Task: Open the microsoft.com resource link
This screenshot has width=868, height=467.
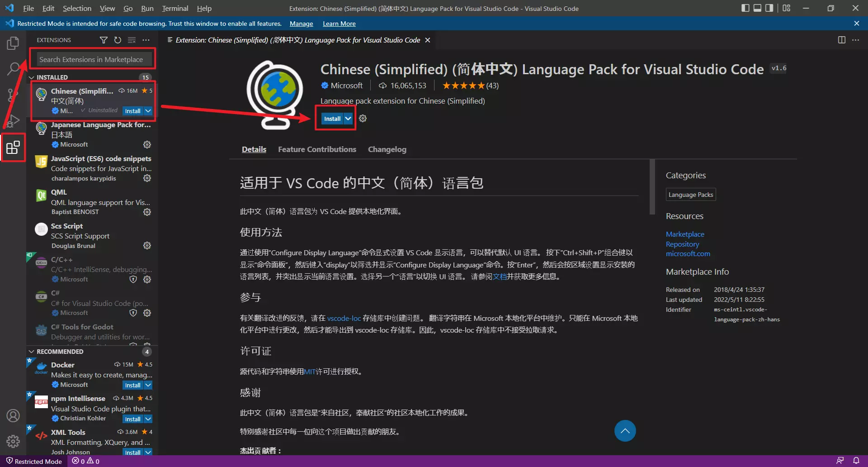Action: coord(688,254)
